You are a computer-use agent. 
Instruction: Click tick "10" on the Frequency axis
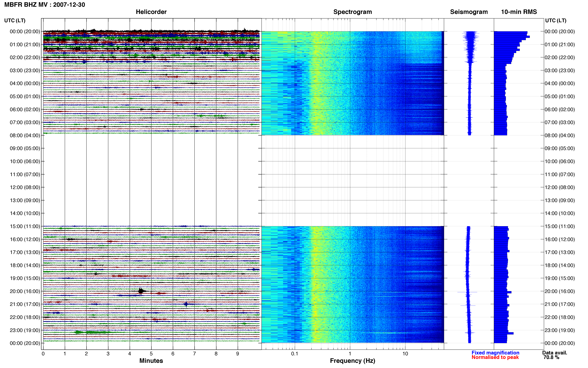pos(405,354)
